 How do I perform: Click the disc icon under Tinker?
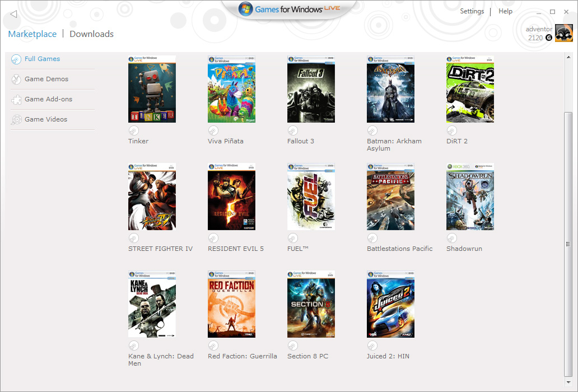click(x=133, y=130)
